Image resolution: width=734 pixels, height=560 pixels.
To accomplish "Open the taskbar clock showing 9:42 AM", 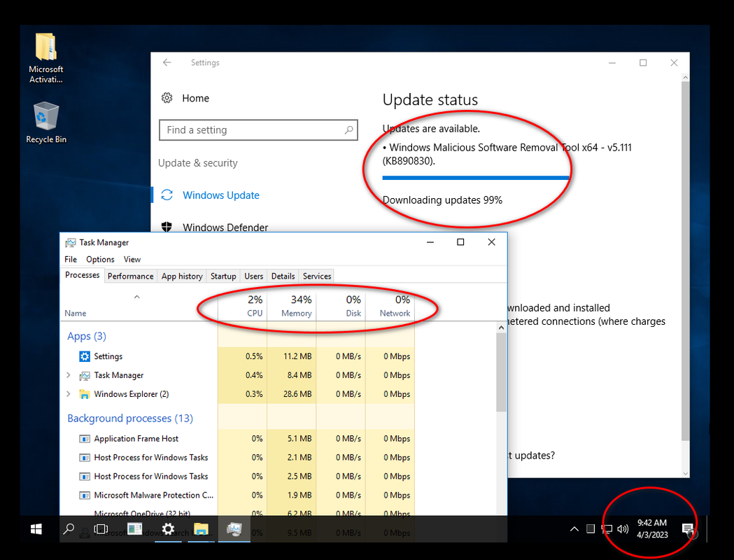I will [x=652, y=529].
